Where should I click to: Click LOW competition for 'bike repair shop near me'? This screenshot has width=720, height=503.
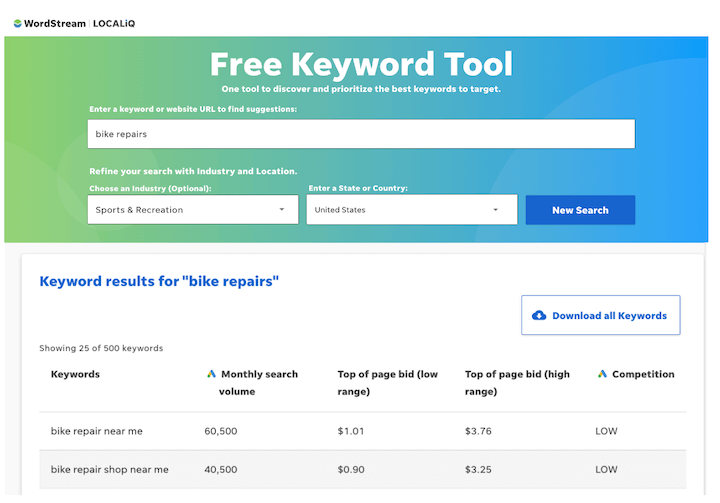(x=606, y=469)
